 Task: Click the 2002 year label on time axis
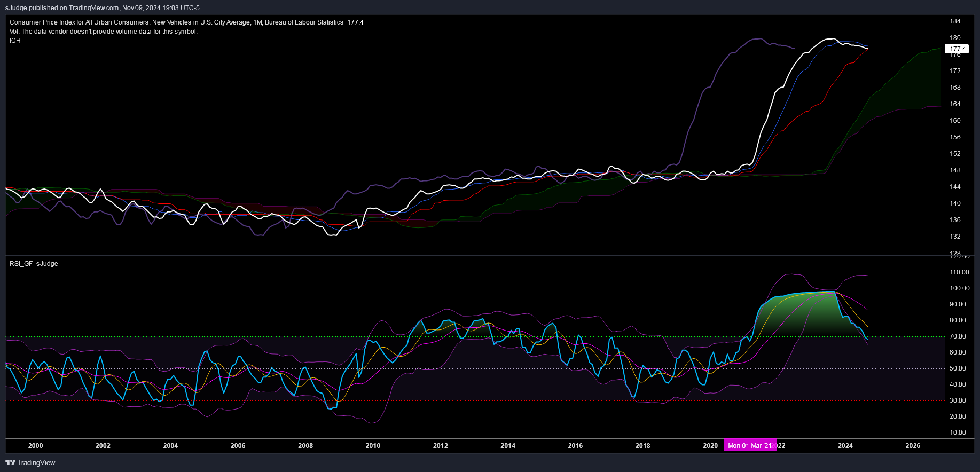coord(103,446)
